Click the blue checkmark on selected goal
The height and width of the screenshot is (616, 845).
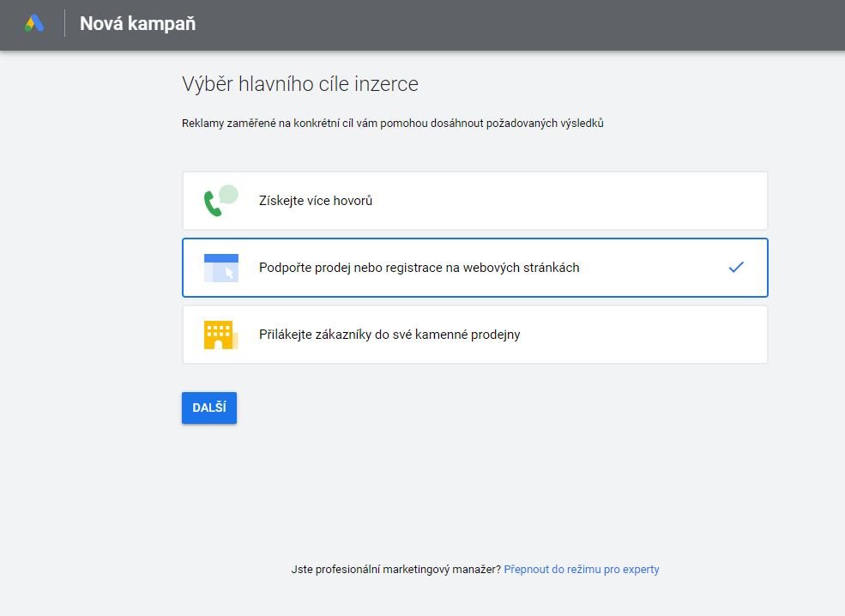tap(736, 267)
